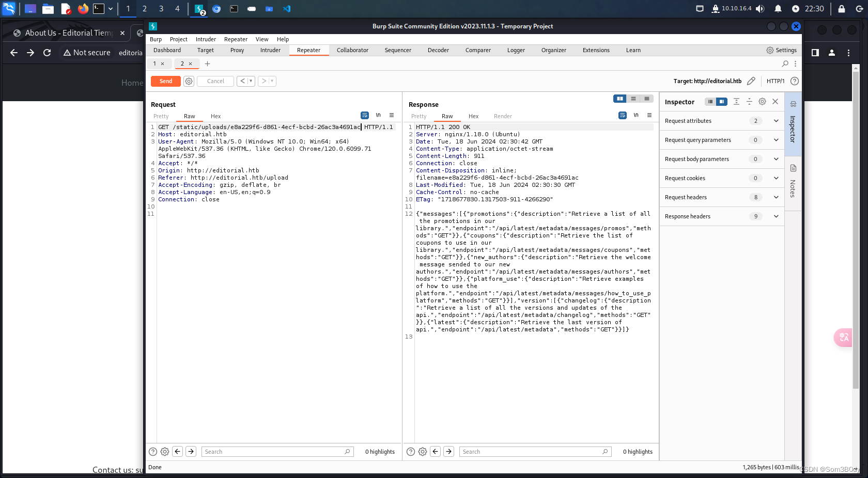Set Inspector docked wide layout

722,102
